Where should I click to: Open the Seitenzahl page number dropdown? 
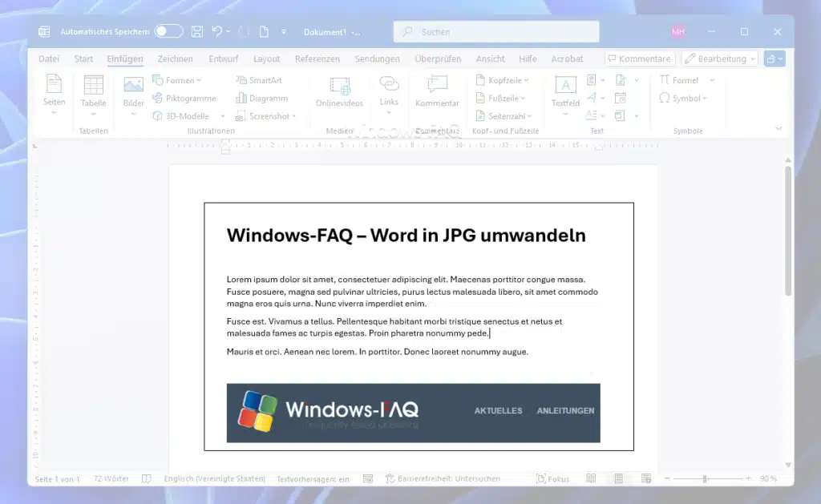[504, 115]
